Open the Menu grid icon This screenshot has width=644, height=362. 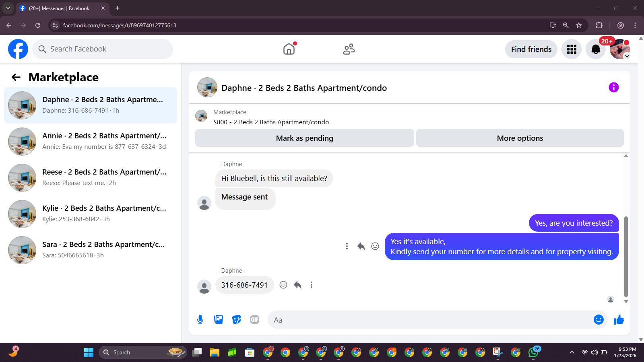[572, 49]
